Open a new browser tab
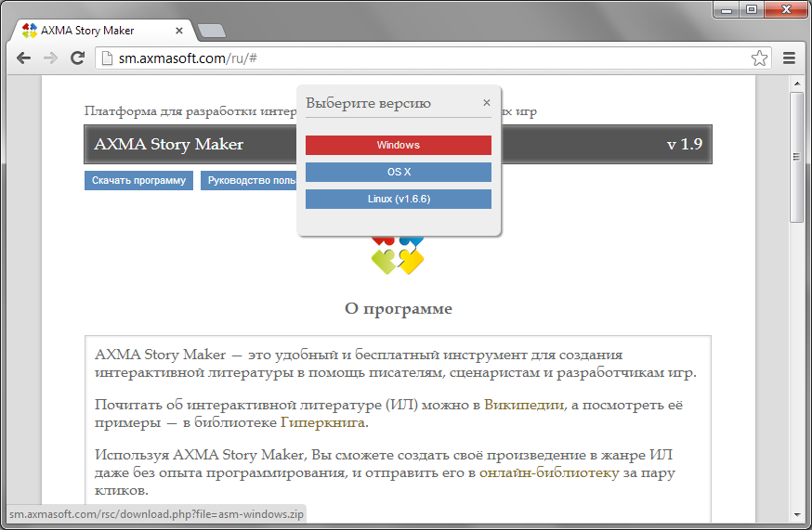 [211, 31]
